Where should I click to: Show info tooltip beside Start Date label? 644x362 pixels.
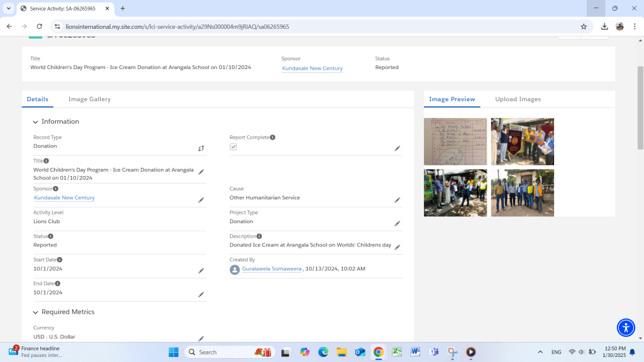coord(60,260)
